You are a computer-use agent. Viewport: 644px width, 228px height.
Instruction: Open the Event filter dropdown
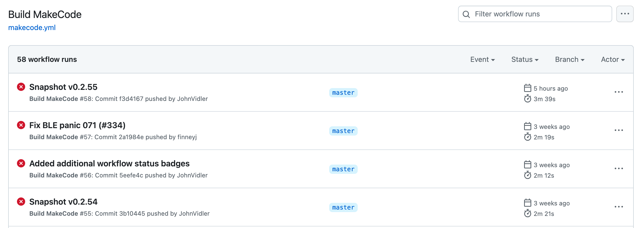483,59
